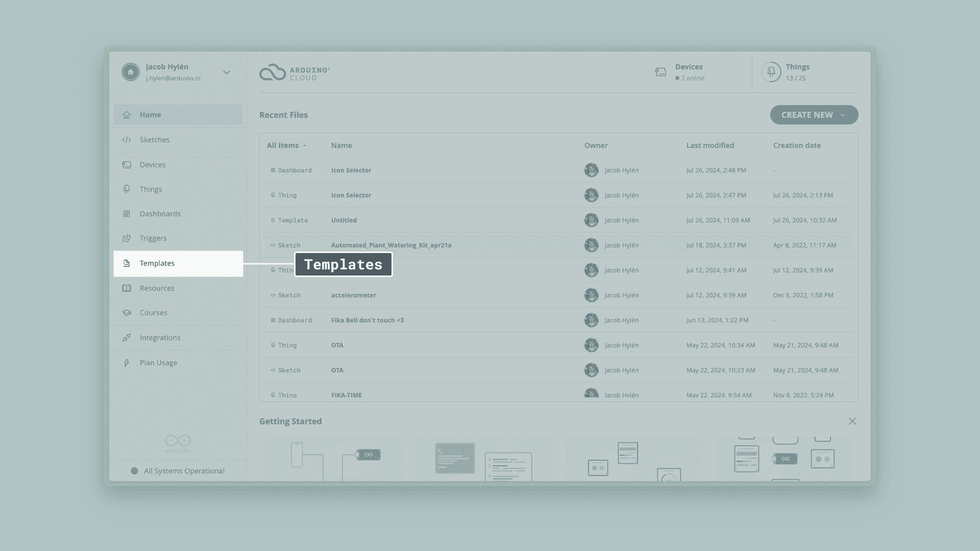Open Sketches from the sidebar icon
This screenshot has height=551, width=980.
coord(127,139)
